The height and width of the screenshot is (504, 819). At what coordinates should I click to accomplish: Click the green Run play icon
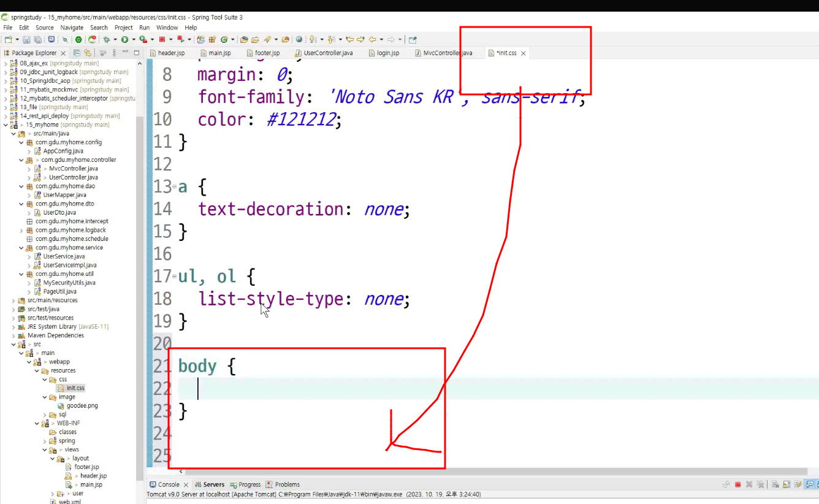point(124,39)
